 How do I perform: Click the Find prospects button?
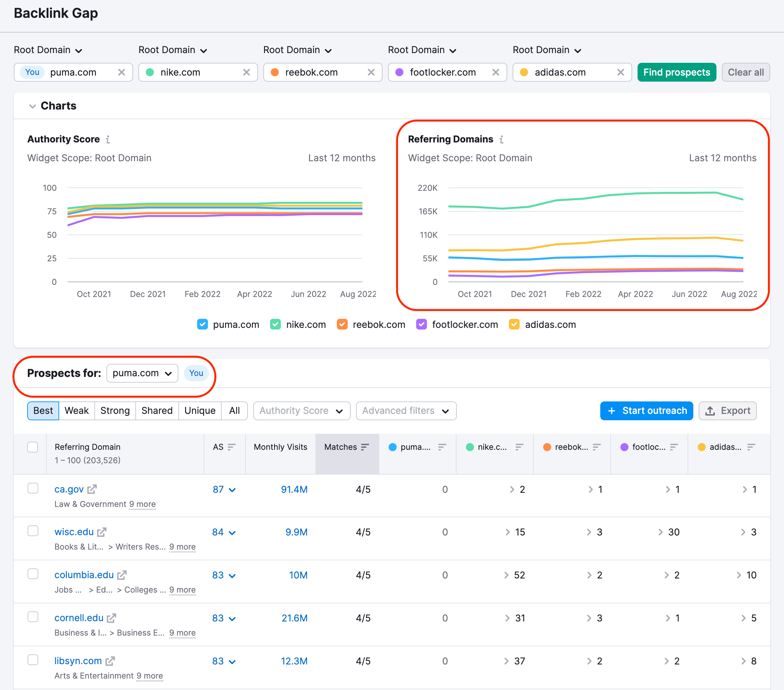[677, 73]
